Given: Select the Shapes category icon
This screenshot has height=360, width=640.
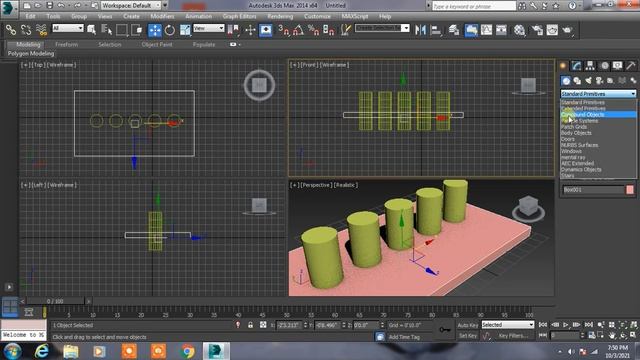Looking at the screenshot, I should (577, 81).
